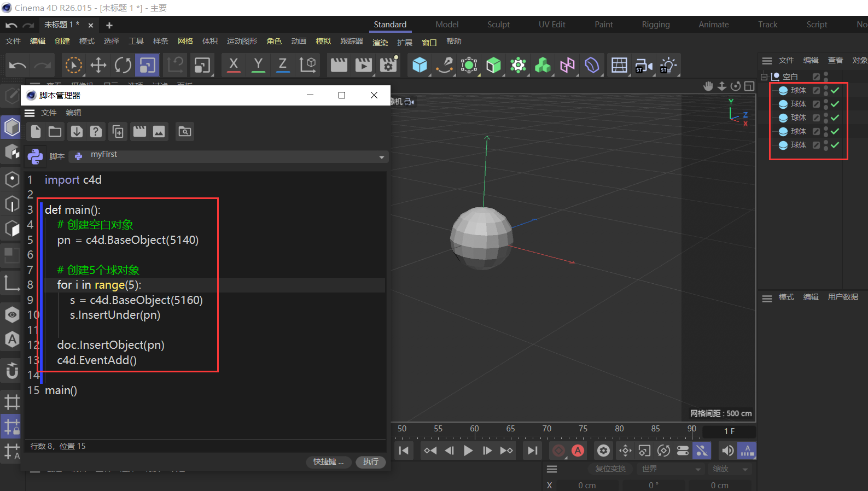Click the Floor grid scene icon

(619, 66)
